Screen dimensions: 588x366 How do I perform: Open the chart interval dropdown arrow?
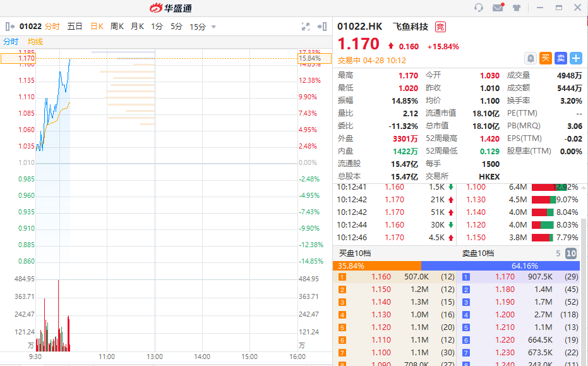[x=213, y=27]
